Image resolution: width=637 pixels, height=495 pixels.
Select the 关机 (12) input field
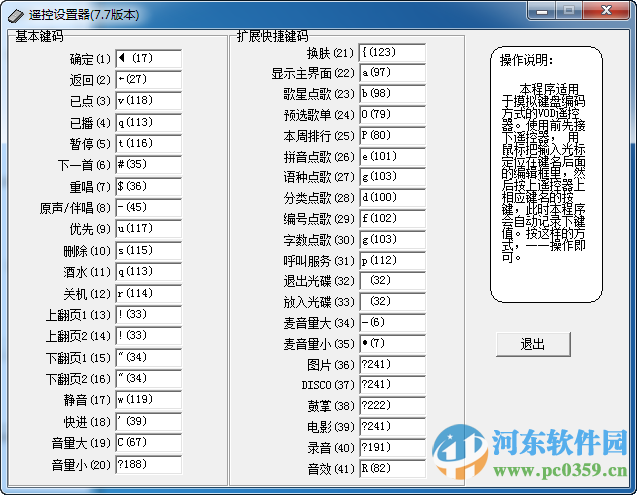149,293
